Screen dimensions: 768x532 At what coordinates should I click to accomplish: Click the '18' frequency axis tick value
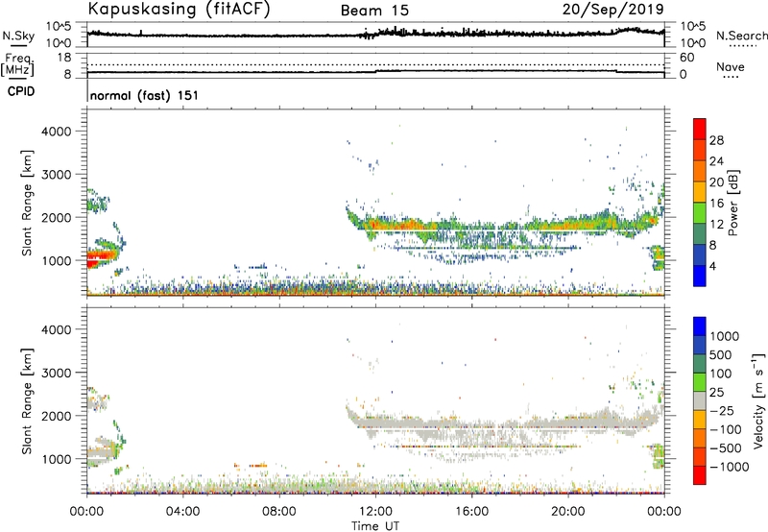(64, 58)
